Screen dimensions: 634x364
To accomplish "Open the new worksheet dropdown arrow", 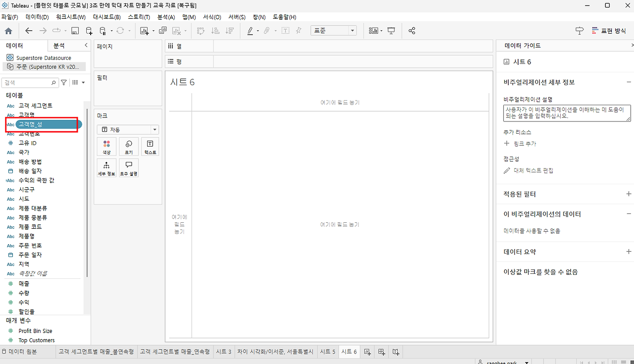I will (x=153, y=31).
